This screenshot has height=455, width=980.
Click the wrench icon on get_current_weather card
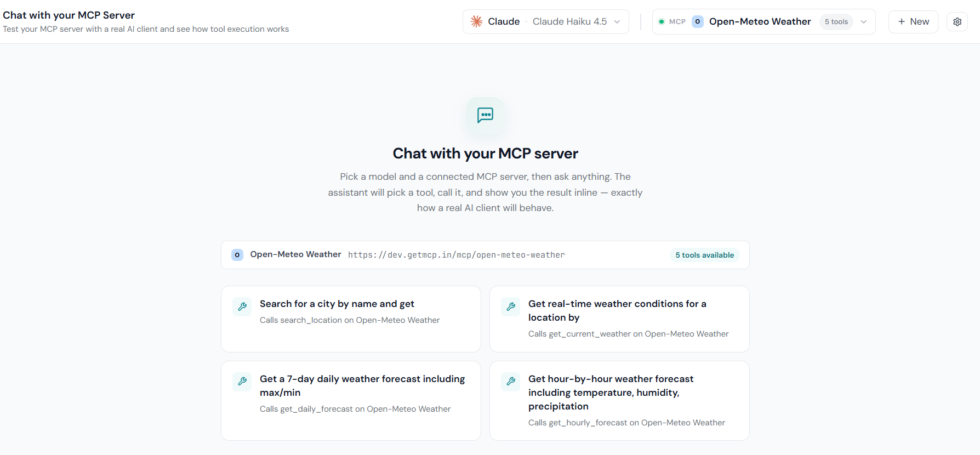point(511,306)
